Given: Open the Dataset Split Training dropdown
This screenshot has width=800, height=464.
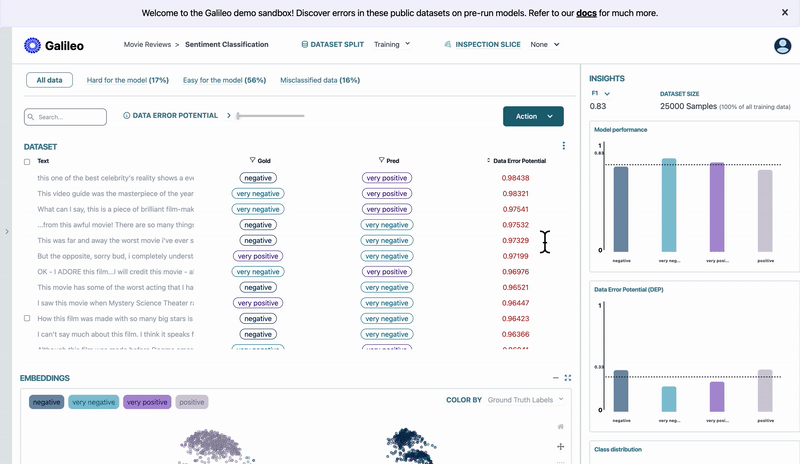Looking at the screenshot, I should point(392,45).
